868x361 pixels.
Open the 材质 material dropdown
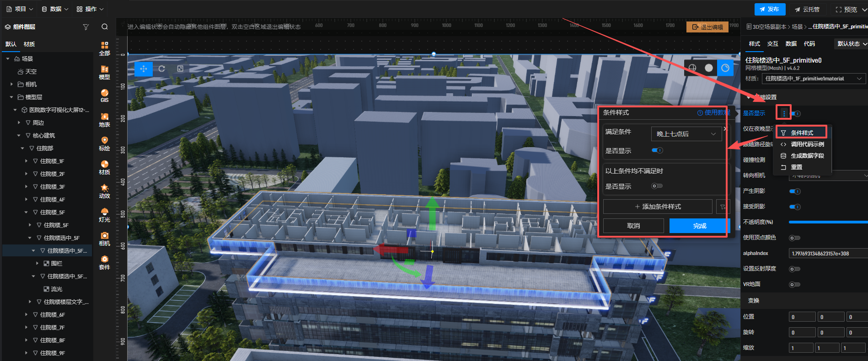point(813,79)
